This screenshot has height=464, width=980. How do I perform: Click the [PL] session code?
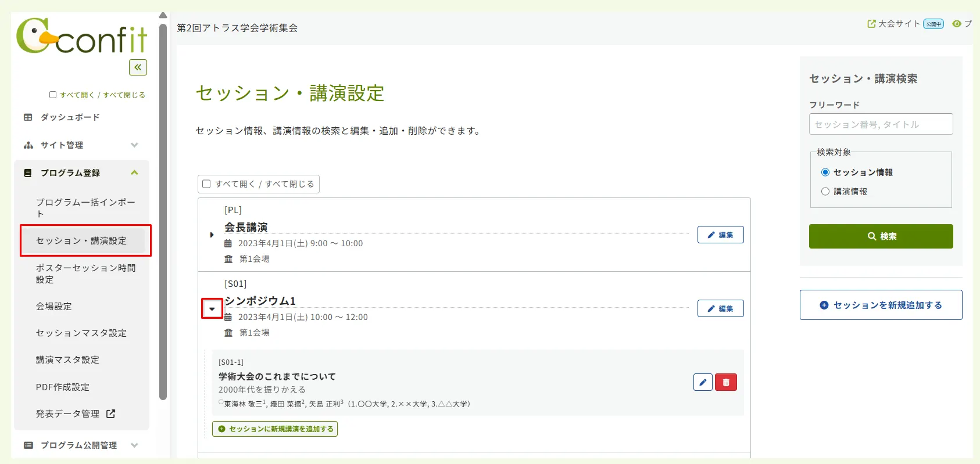click(x=233, y=210)
